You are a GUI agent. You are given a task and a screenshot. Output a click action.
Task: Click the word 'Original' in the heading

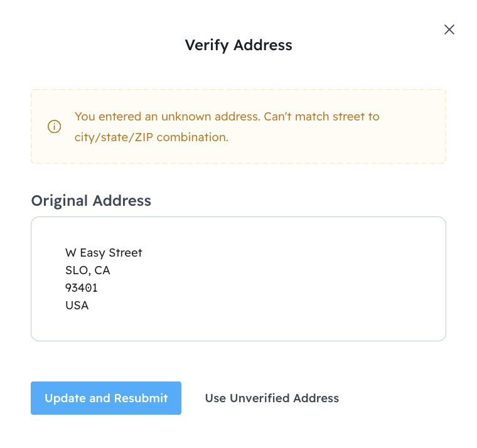pos(60,200)
